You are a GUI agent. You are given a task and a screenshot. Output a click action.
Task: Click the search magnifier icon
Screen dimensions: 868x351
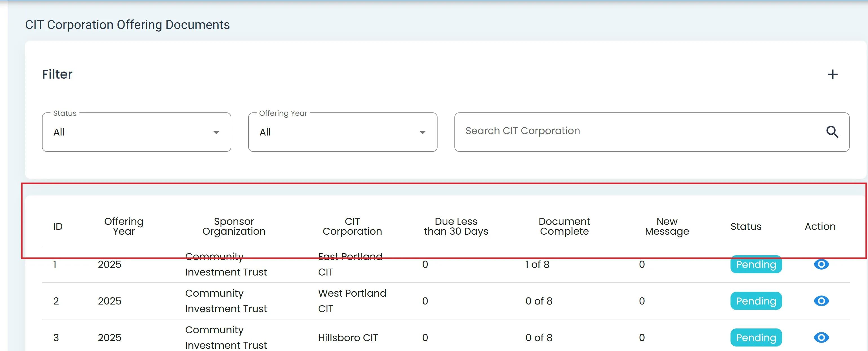832,132
